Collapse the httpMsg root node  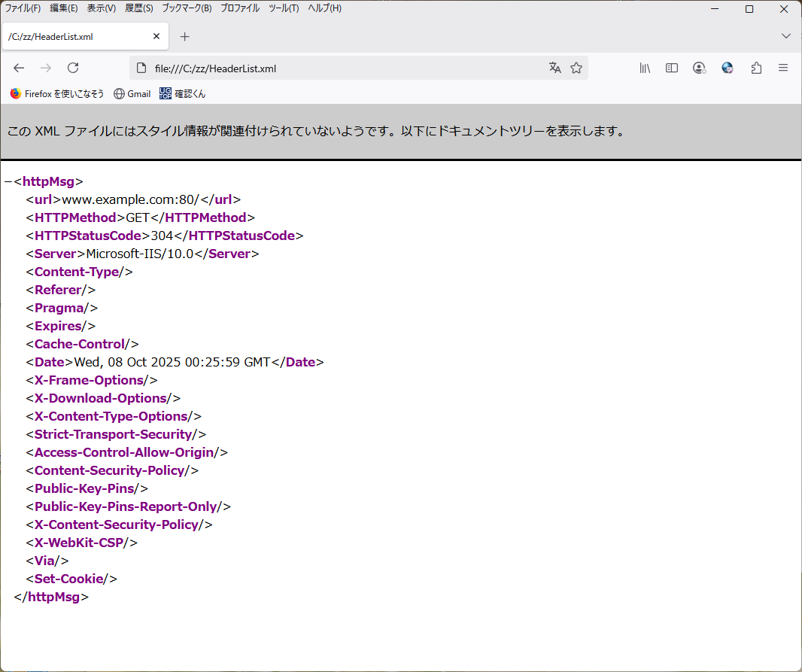(x=8, y=181)
